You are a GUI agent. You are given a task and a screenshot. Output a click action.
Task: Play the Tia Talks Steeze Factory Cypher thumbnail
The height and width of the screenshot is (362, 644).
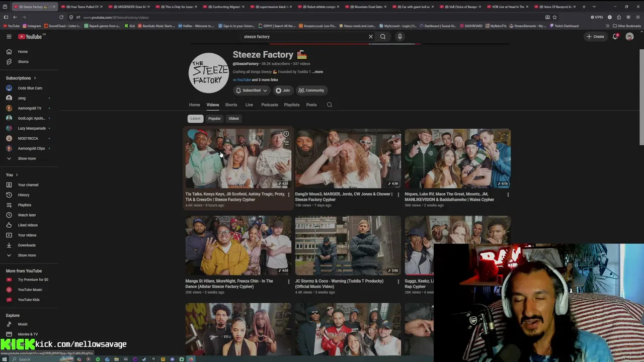238,158
